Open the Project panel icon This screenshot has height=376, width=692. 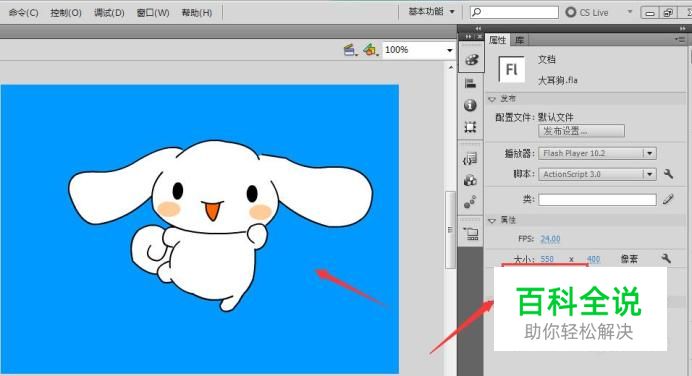click(471, 233)
